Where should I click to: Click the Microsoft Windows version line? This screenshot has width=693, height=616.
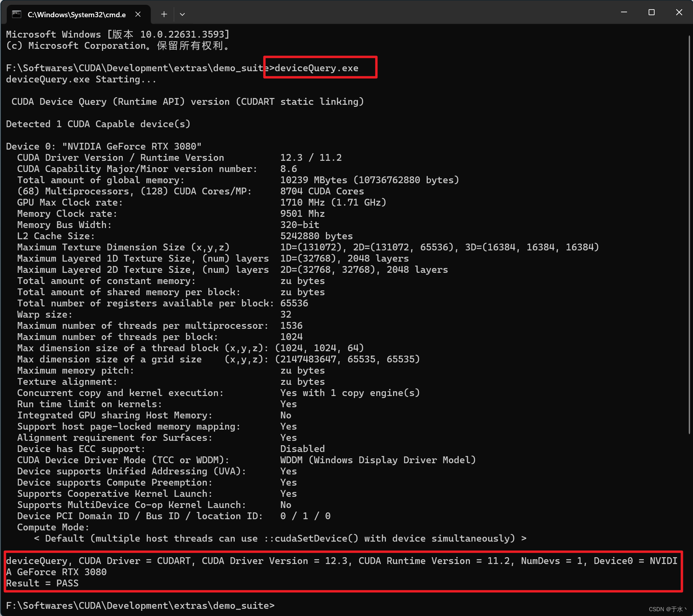pos(118,34)
